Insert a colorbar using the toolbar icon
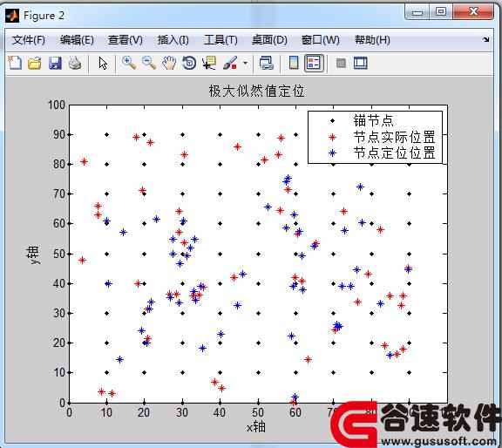The width and height of the screenshot is (502, 448). [294, 63]
